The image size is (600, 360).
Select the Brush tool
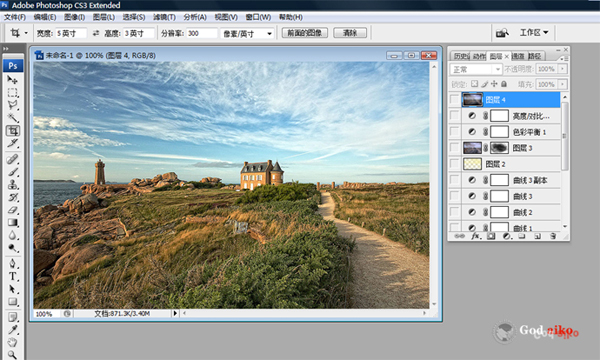click(x=13, y=172)
